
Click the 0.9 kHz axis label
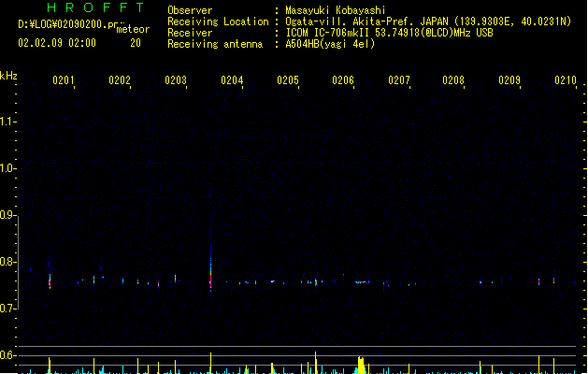(x=7, y=215)
